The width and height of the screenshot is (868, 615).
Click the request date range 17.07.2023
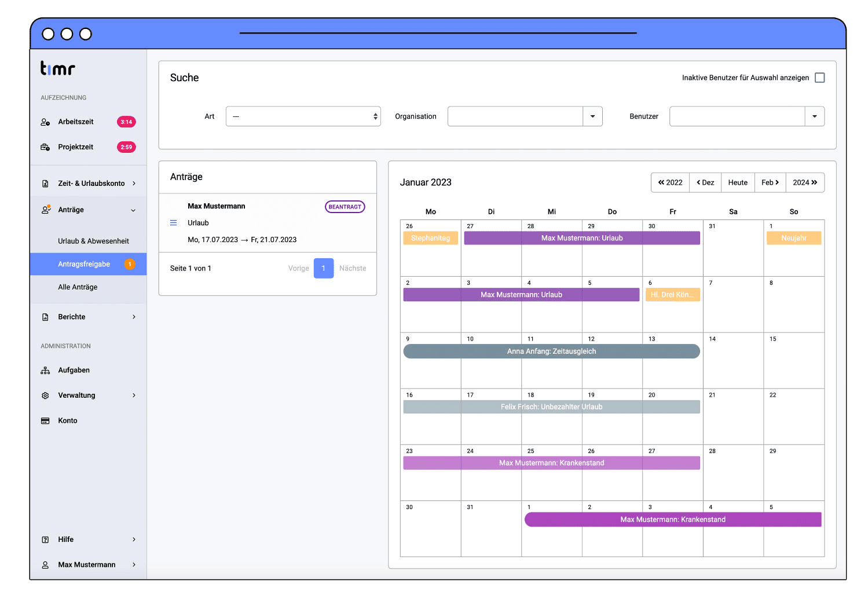pyautogui.click(x=242, y=240)
